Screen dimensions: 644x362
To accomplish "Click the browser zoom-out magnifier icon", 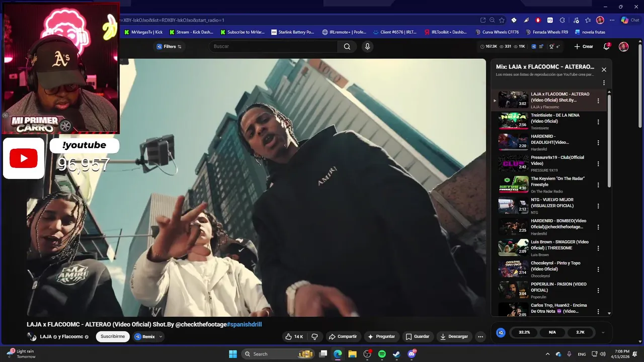I will pyautogui.click(x=492, y=20).
